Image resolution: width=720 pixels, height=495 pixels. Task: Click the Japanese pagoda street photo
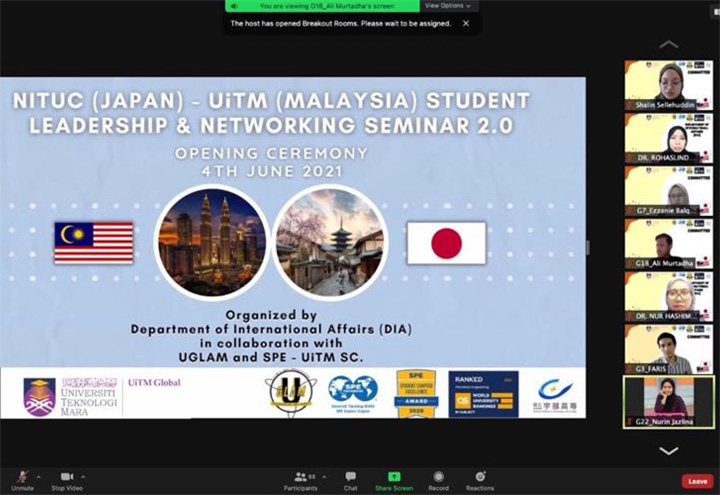[330, 242]
